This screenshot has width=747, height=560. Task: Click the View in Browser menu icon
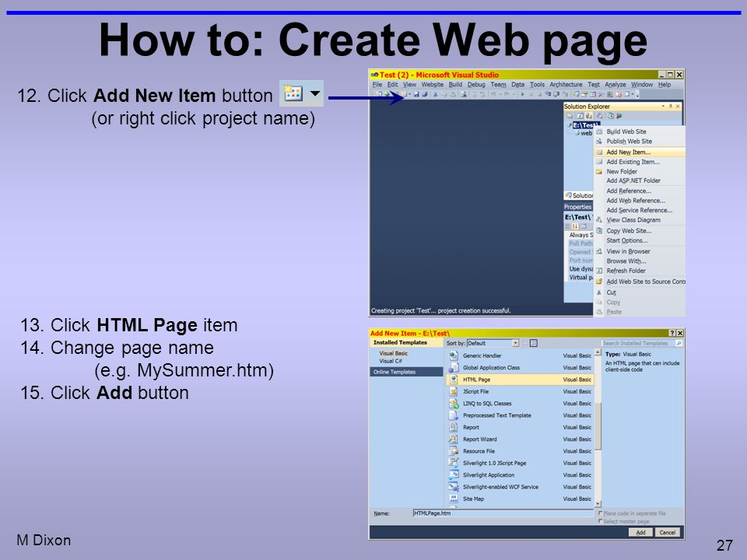599,251
